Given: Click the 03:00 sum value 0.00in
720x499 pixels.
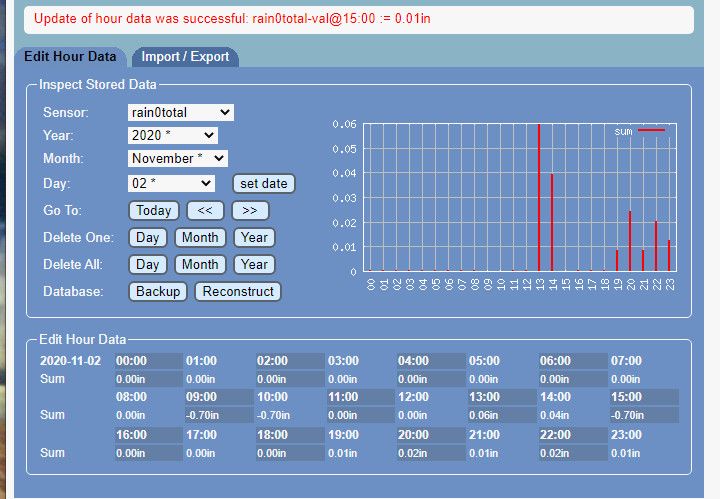Looking at the screenshot, I should (x=343, y=379).
